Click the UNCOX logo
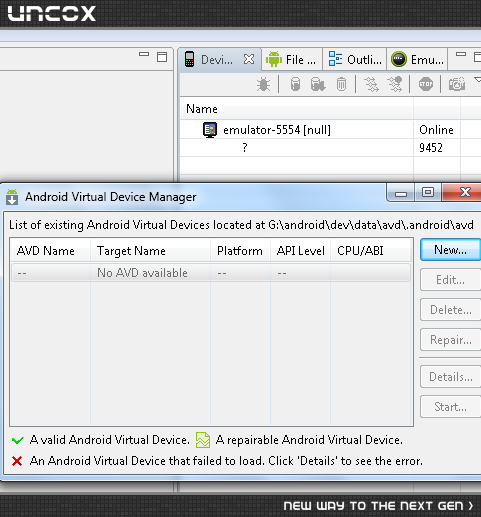This screenshot has width=481, height=517. (x=52, y=14)
